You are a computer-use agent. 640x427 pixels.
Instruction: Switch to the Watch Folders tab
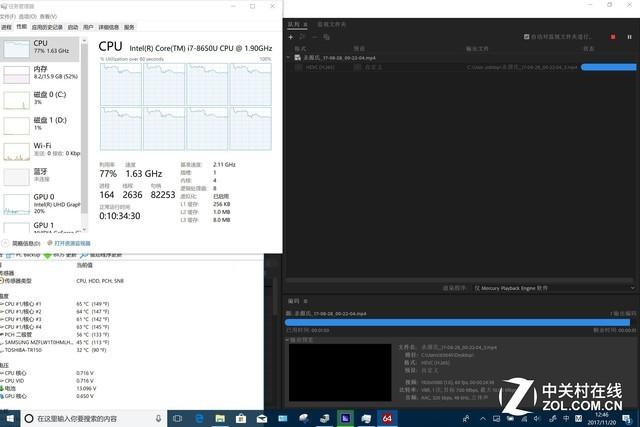tap(332, 22)
